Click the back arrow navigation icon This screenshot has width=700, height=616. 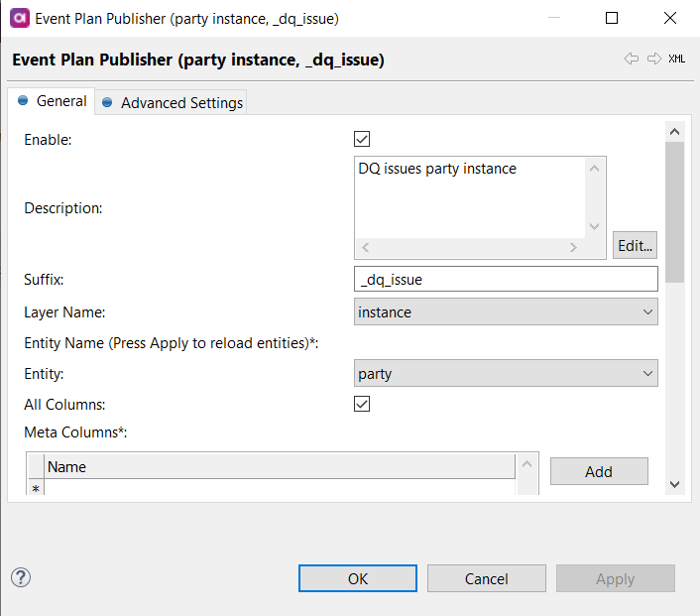pos(631,60)
